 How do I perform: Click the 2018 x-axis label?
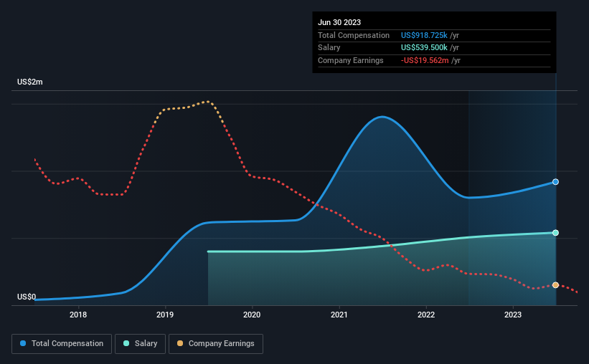78,315
